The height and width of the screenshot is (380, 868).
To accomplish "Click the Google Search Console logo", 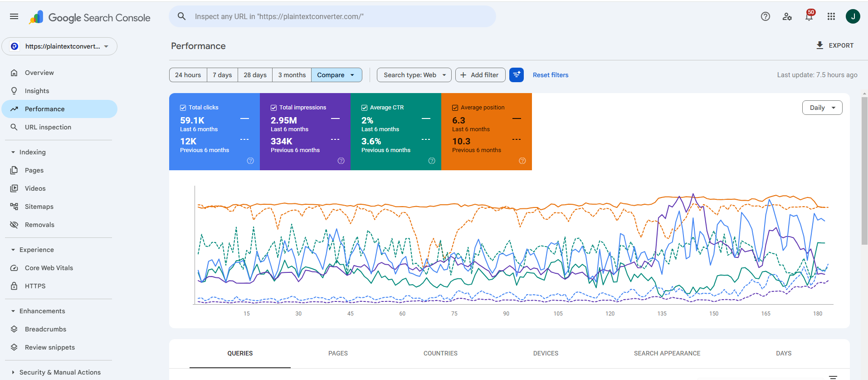I will pos(90,17).
